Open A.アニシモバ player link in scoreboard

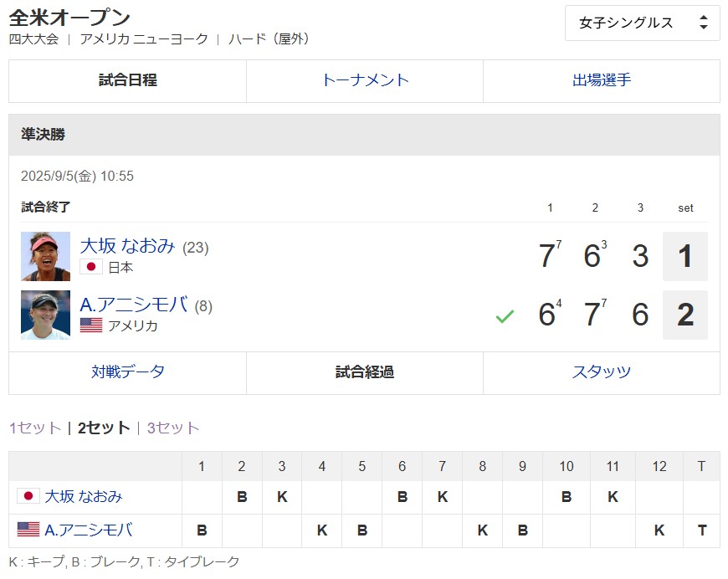tap(133, 305)
